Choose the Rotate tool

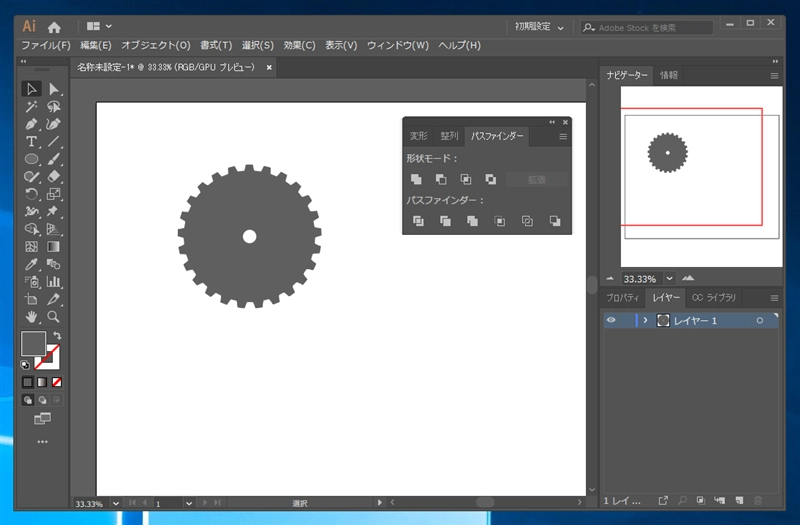coord(32,194)
